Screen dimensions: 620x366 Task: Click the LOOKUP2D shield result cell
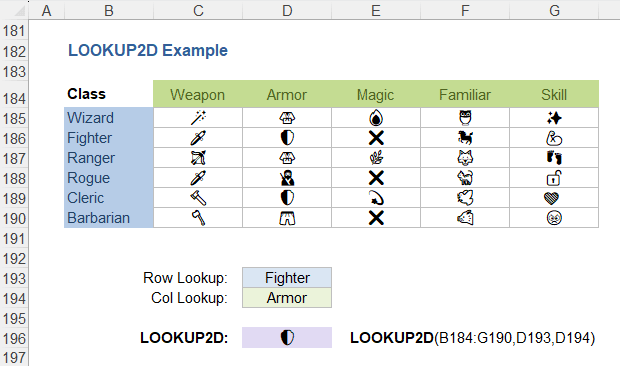point(287,338)
